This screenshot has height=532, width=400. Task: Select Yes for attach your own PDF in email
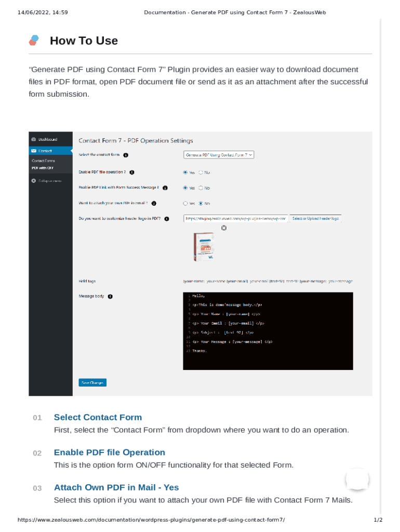pyautogui.click(x=185, y=203)
